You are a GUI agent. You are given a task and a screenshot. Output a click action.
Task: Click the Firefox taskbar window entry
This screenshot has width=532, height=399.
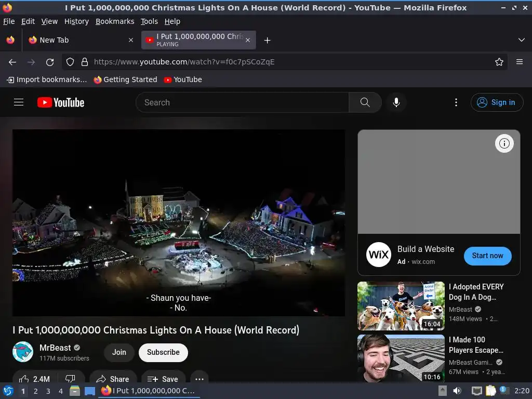pyautogui.click(x=149, y=391)
